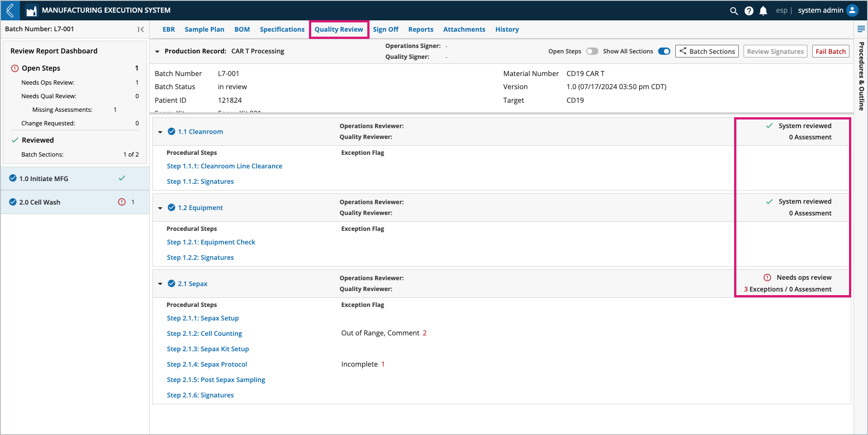Open Step 2.1.2: Cell Counting
The width and height of the screenshot is (868, 435).
[204, 334]
